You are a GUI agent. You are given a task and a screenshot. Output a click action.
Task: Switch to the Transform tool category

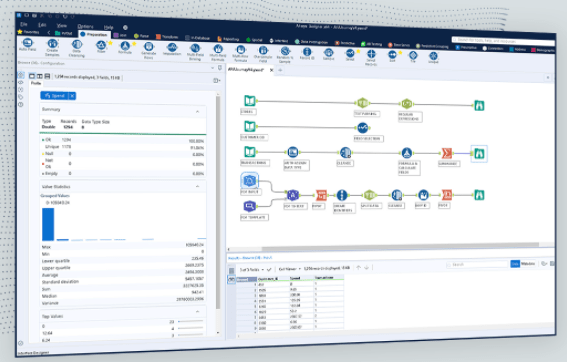click(x=167, y=37)
